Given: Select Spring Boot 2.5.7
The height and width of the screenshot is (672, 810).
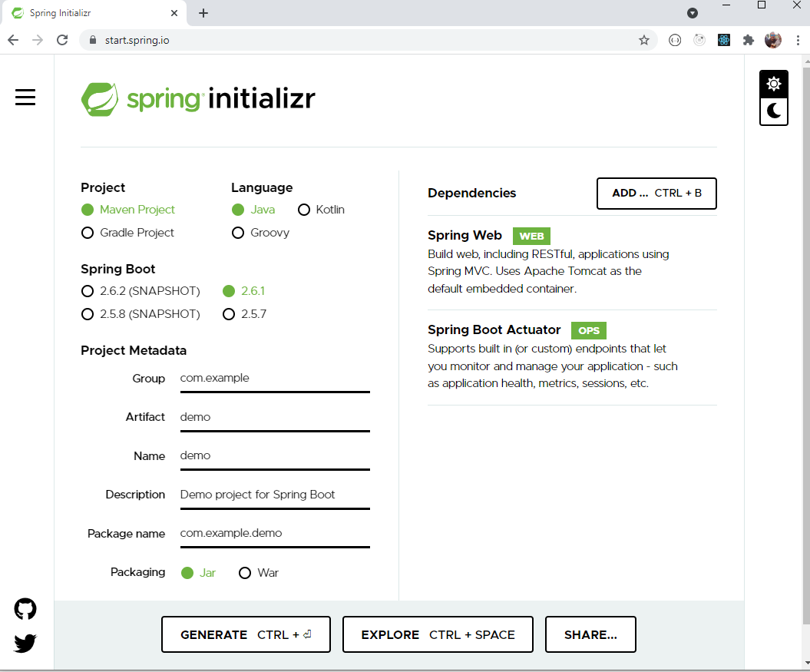Looking at the screenshot, I should point(244,314).
